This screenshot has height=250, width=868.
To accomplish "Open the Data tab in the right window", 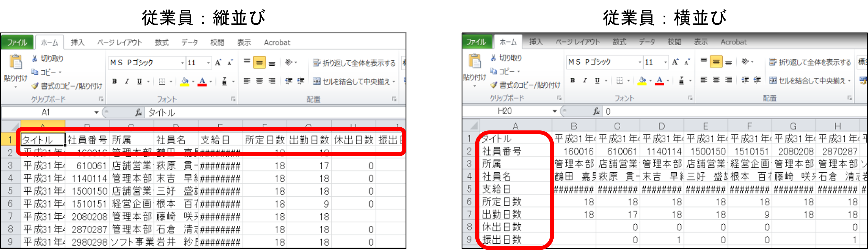I will tap(646, 42).
